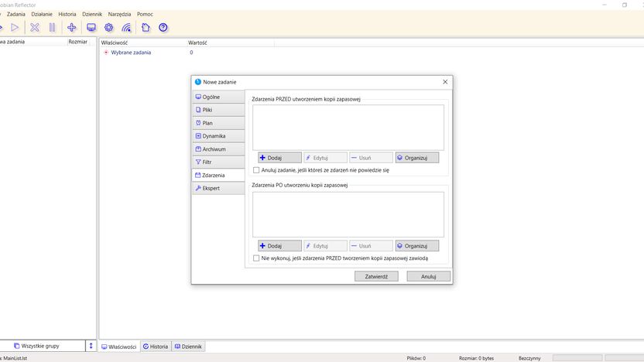Click the Run selected task play icon

15,28
